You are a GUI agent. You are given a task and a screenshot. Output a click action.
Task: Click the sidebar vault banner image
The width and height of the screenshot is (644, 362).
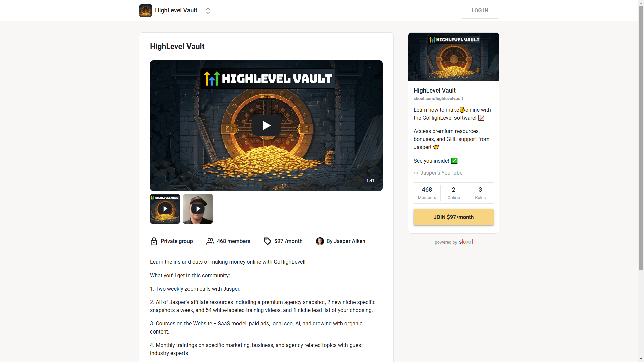(x=453, y=57)
